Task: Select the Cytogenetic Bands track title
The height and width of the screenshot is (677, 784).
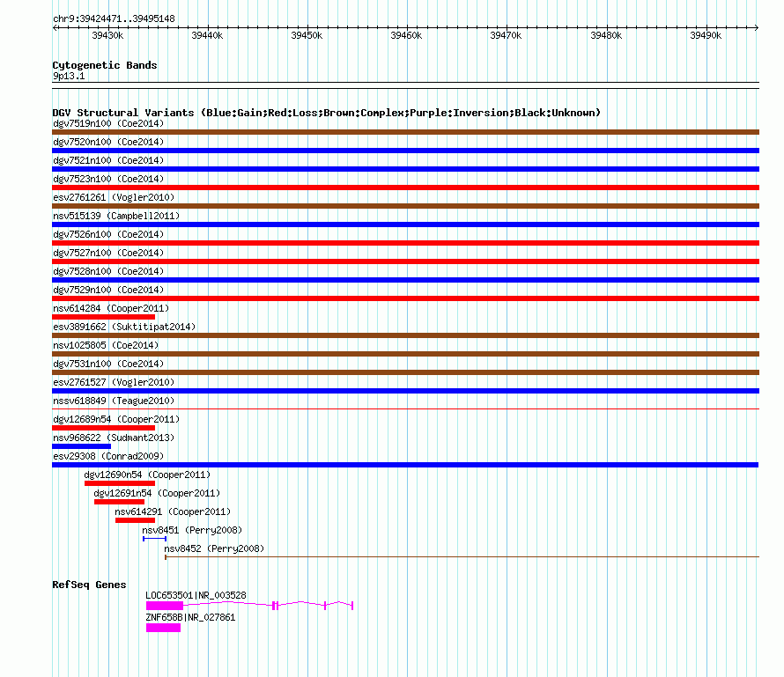Action: coord(105,65)
